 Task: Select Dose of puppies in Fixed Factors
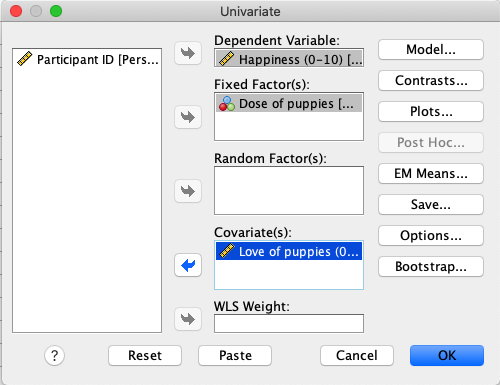289,103
